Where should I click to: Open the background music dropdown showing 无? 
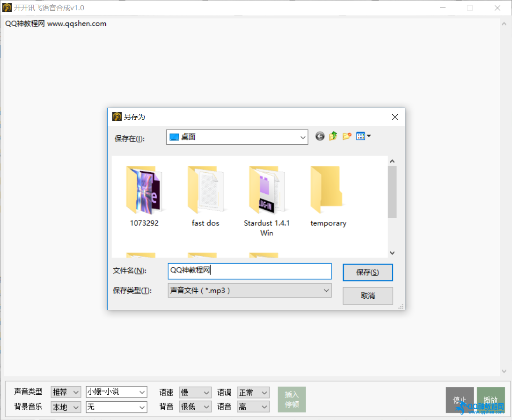pos(117,407)
